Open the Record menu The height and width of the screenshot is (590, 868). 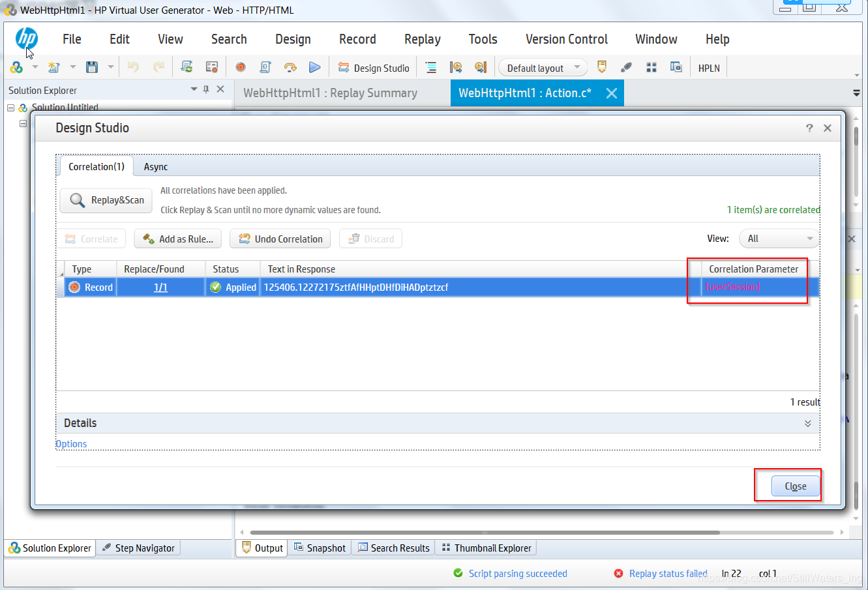click(x=357, y=39)
